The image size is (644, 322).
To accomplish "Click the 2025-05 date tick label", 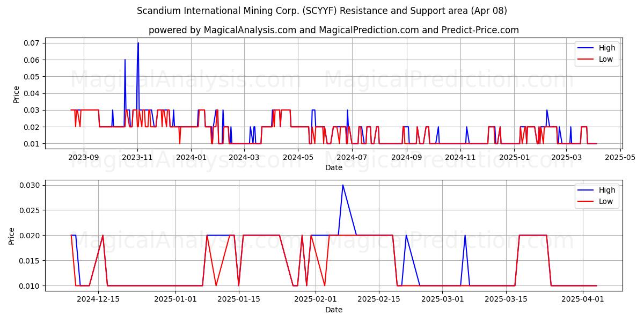I will [620, 157].
